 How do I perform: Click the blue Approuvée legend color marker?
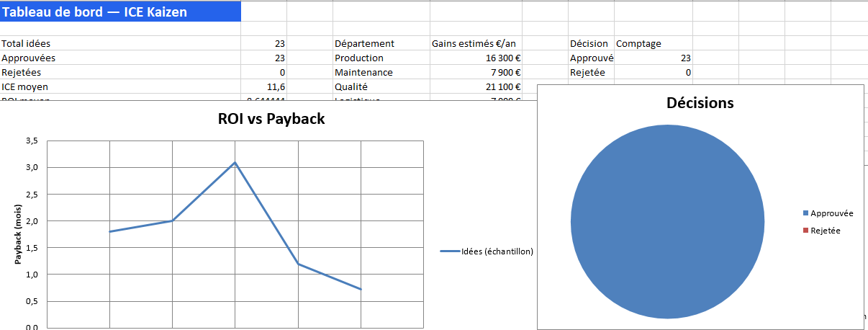tap(805, 213)
